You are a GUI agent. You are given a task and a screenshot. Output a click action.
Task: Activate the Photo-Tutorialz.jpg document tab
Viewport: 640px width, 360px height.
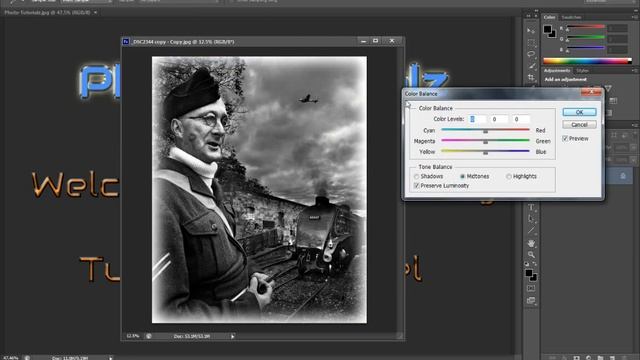[47, 13]
